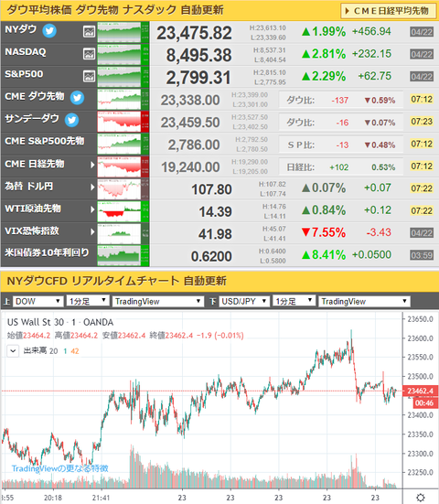Screen dimensions: 439x504
Task: Click the 日経先物 price 19,240.00
Action: click(x=190, y=167)
